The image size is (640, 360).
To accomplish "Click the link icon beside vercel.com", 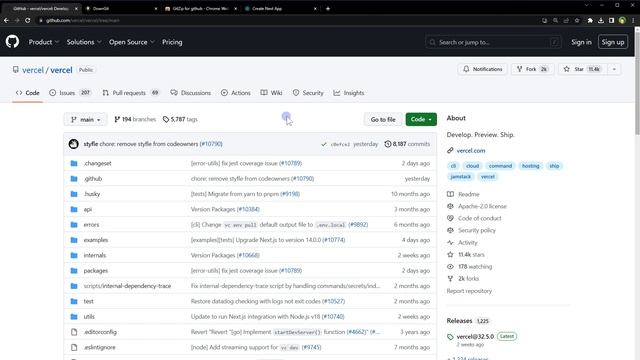I will [450, 151].
